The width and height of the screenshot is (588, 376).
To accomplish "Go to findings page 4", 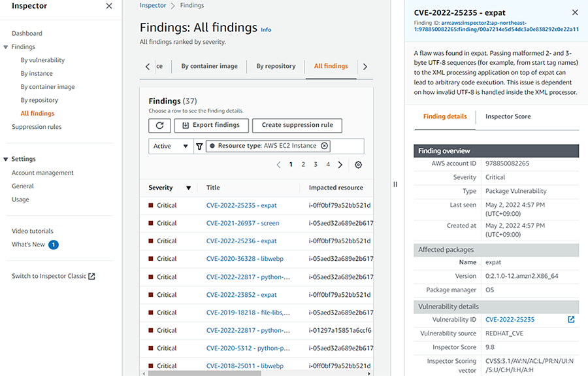I will click(x=328, y=164).
